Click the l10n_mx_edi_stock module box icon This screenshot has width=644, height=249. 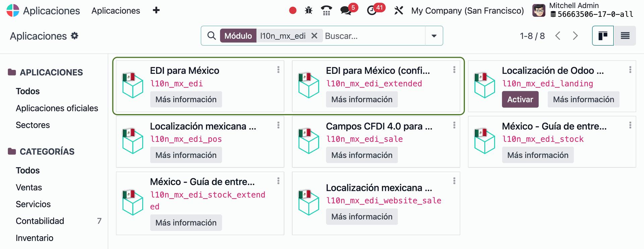click(x=485, y=141)
